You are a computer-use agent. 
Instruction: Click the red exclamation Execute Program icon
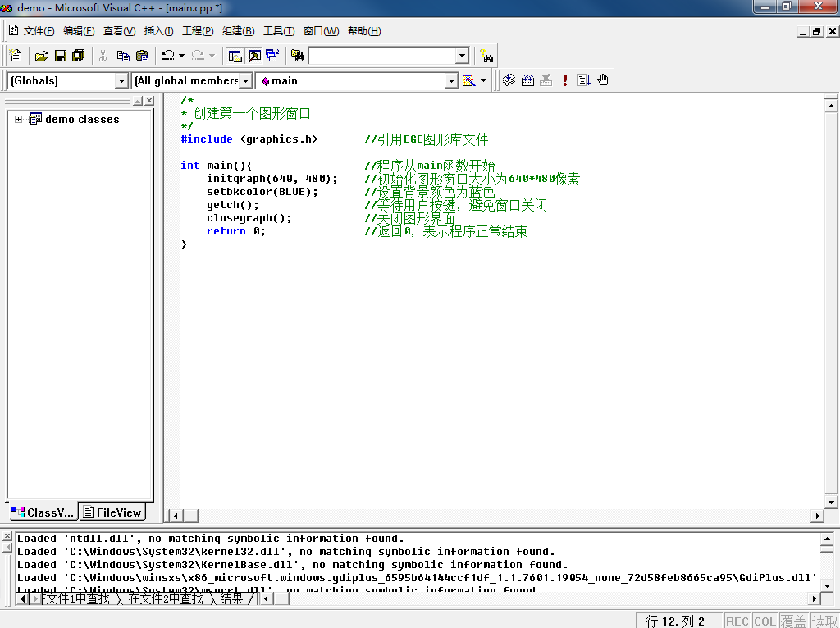point(565,80)
